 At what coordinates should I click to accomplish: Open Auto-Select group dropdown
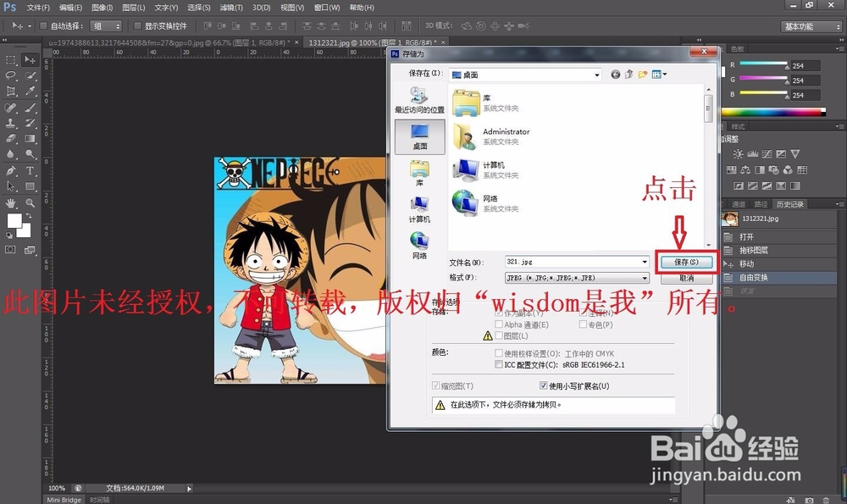(107, 26)
